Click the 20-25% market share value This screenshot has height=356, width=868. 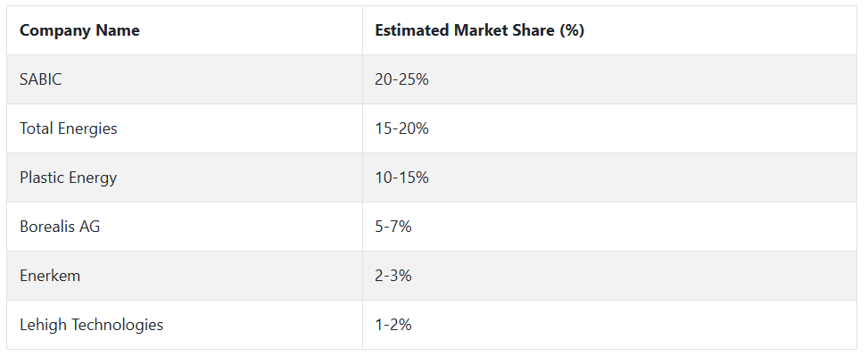point(402,79)
